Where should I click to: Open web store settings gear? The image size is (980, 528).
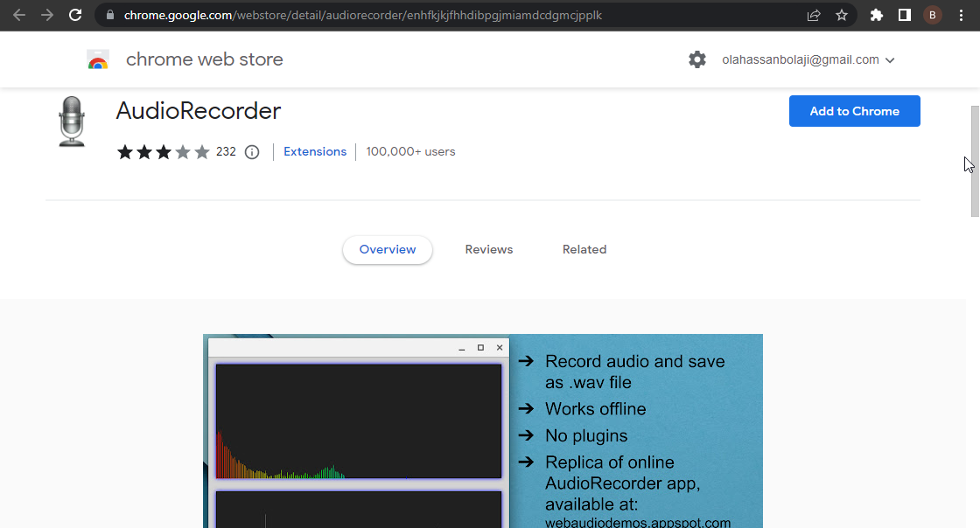[x=696, y=59]
